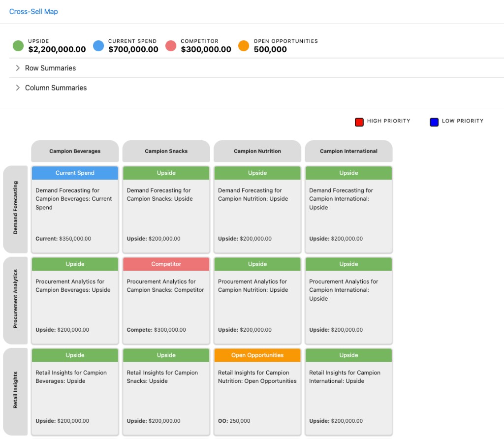Screen dimensions: 504x439
Task: Click Procurement Analytics for Campion Beverages: Upside
Action: pyautogui.click(x=73, y=286)
